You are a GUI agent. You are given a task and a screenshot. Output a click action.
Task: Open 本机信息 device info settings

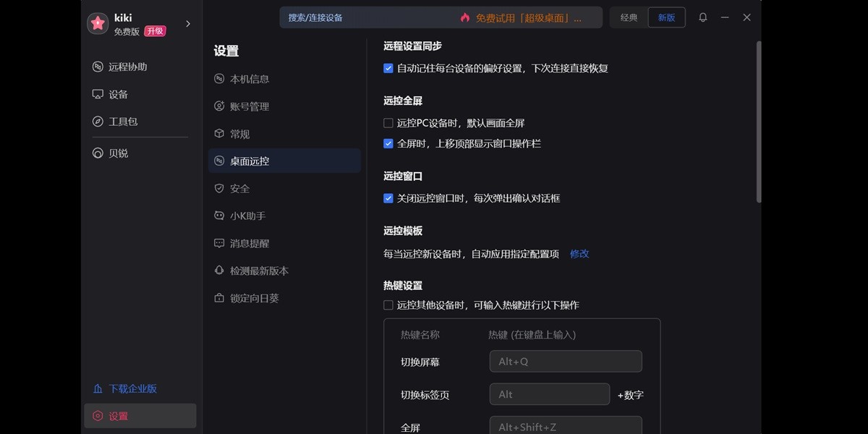pyautogui.click(x=247, y=79)
